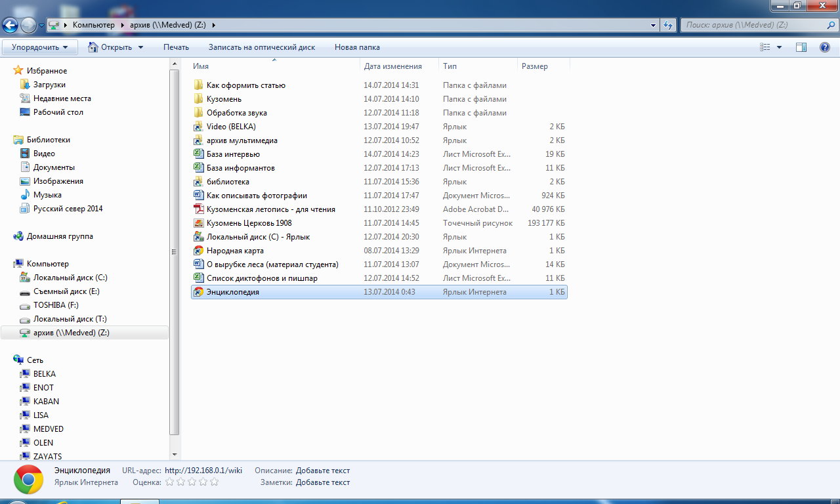Click the Back navigation arrow button
Screen dimensions: 840x504
(10, 26)
